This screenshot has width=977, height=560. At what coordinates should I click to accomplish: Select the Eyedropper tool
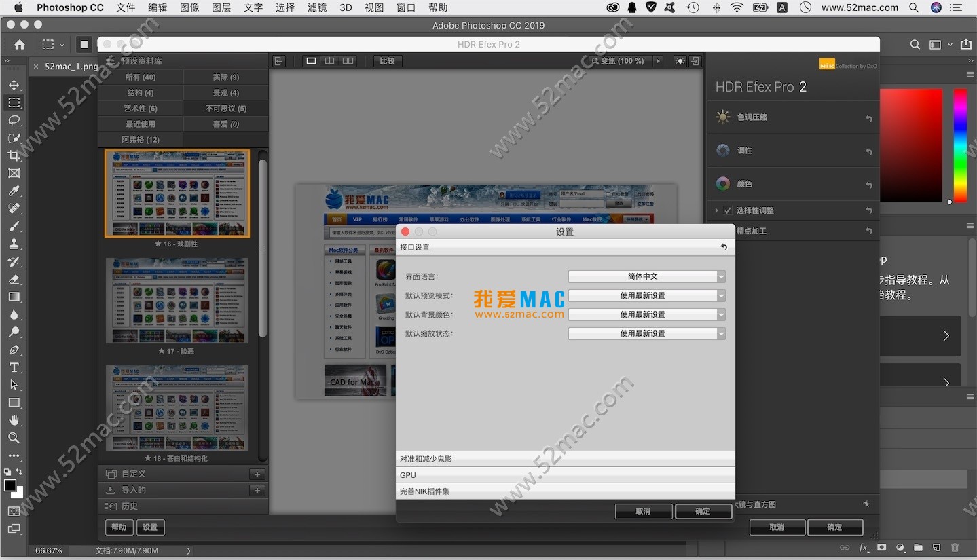pyautogui.click(x=14, y=191)
